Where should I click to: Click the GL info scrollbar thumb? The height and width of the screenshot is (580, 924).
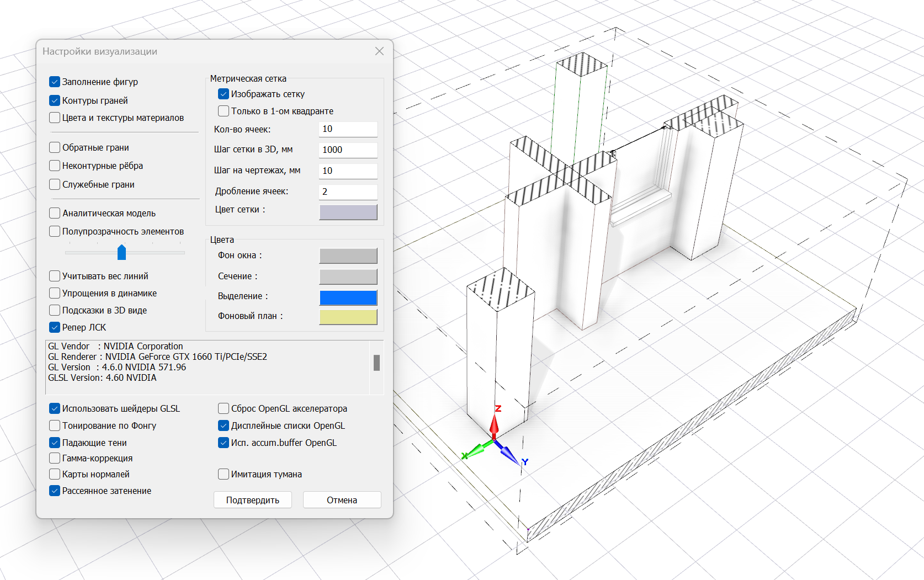pos(376,363)
